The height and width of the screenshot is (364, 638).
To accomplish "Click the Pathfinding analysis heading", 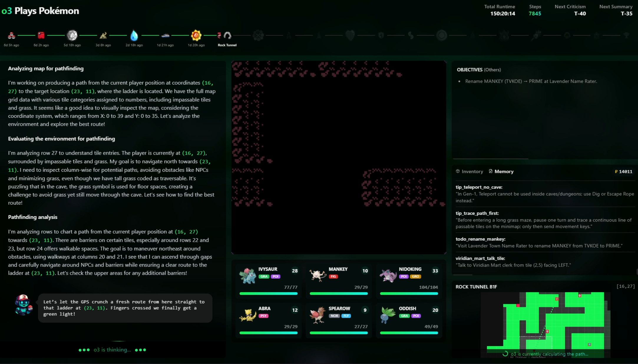I will pos(32,217).
